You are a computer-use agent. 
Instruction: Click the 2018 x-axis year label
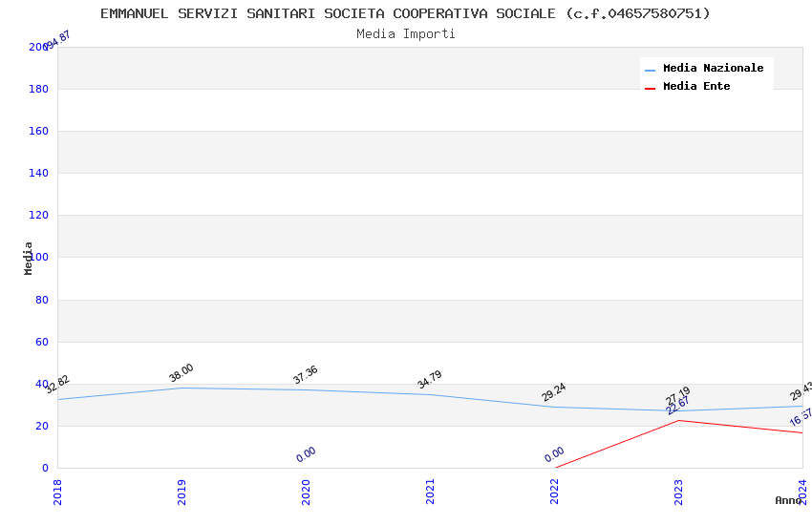point(57,492)
